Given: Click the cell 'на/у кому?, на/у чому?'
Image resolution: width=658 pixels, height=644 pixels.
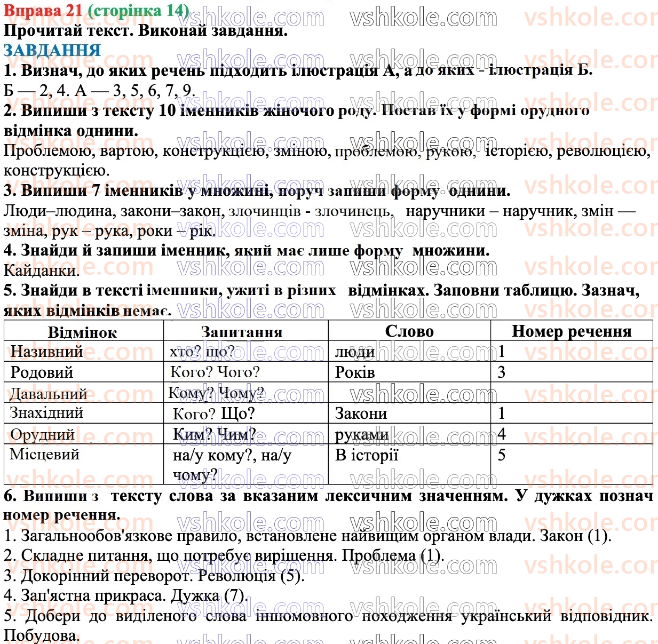Looking at the screenshot, I should point(232,465).
